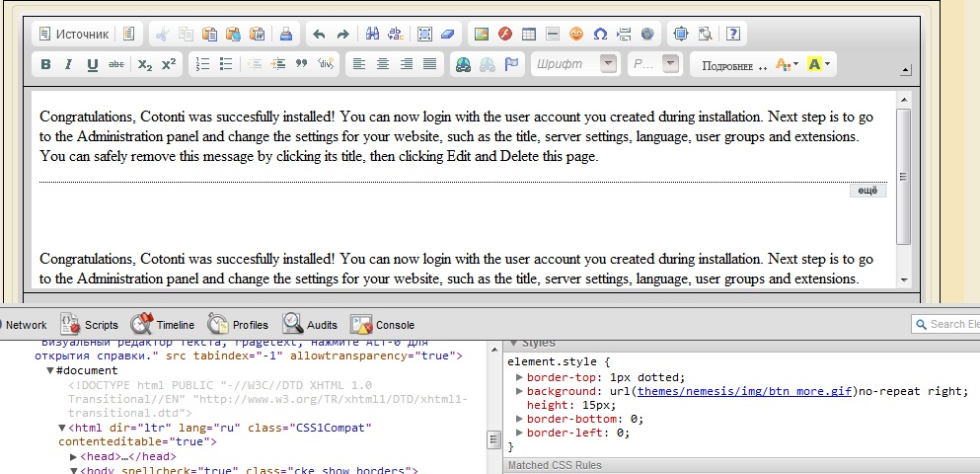Image resolution: width=980 pixels, height=474 pixels.
Task: Insert a numbered list
Action: coord(202,64)
